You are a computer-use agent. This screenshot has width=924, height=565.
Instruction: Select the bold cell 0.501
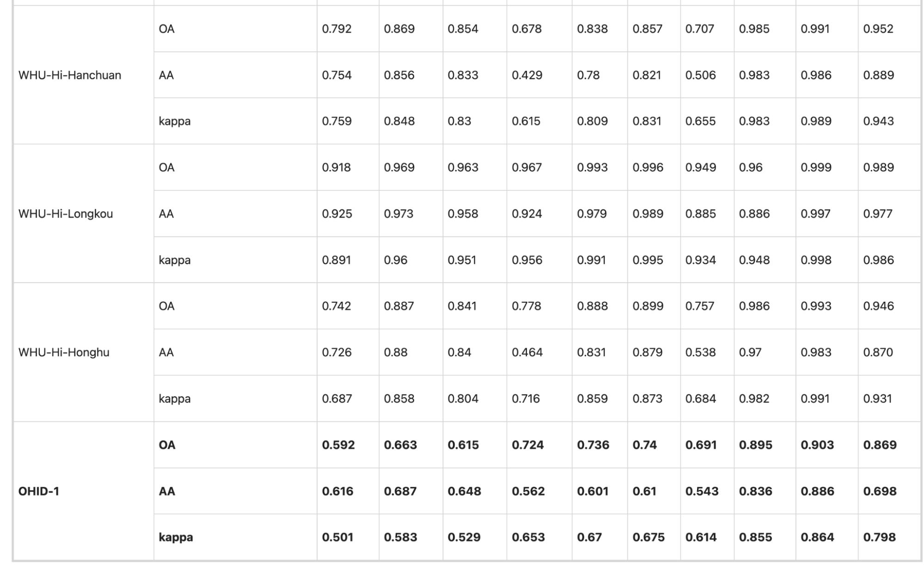pyautogui.click(x=348, y=537)
